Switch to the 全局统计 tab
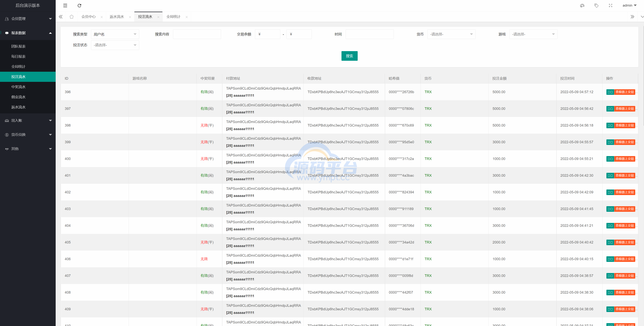 click(173, 17)
